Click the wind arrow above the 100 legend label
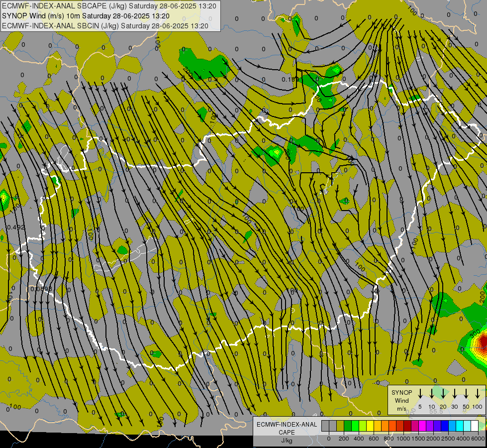This screenshot has height=448, width=487. pyautogui.click(x=478, y=394)
